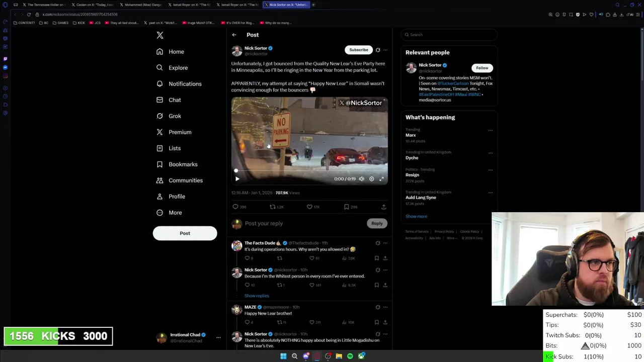Open Chat from the sidebar
Image resolution: width=644 pixels, height=362 pixels.
[x=169, y=100]
